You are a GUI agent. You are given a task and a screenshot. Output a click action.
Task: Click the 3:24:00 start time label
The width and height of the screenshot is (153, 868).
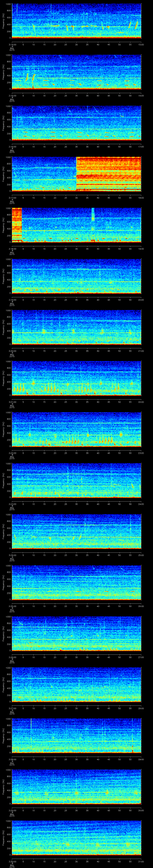click(12, 555)
